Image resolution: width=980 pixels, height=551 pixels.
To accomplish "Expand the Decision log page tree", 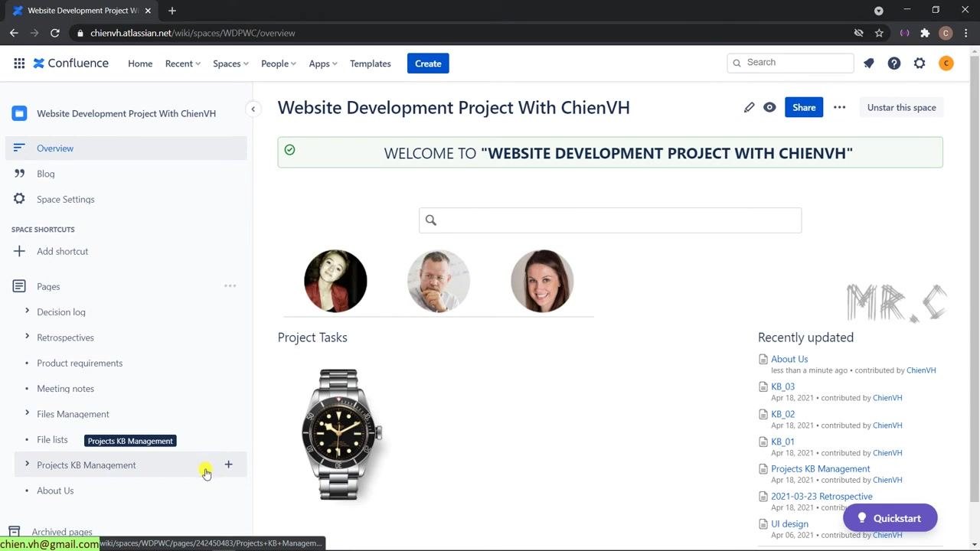I will pos(27,311).
